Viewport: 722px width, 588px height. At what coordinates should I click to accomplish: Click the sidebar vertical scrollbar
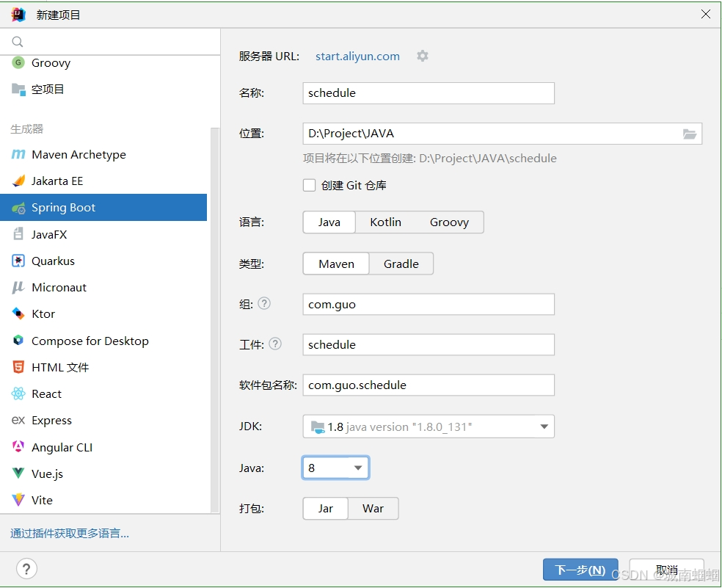click(214, 320)
